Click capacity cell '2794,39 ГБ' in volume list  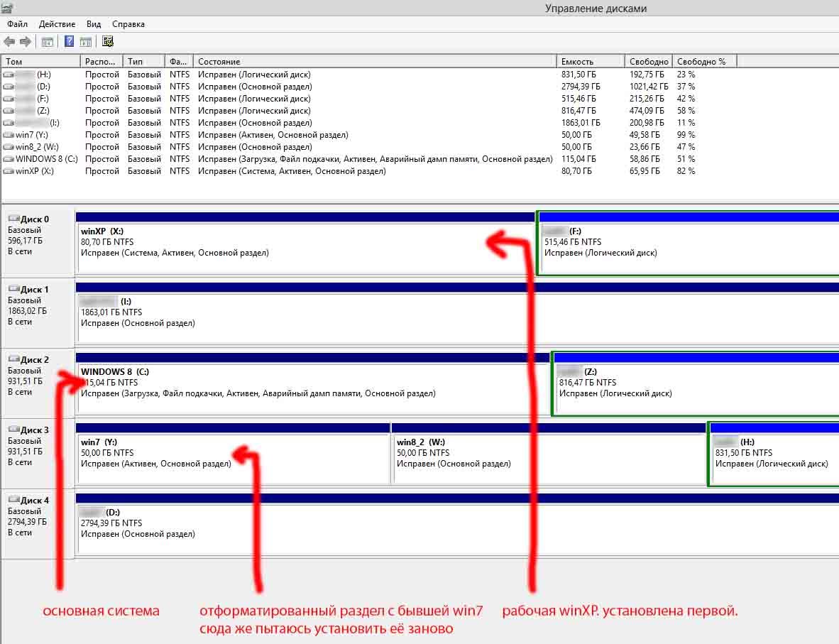click(581, 87)
